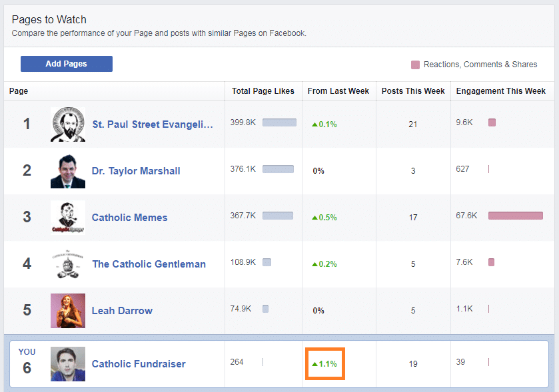Image resolution: width=559 pixels, height=392 pixels.
Task: Click the green arrow beside 1.1% growth
Action: pos(314,365)
